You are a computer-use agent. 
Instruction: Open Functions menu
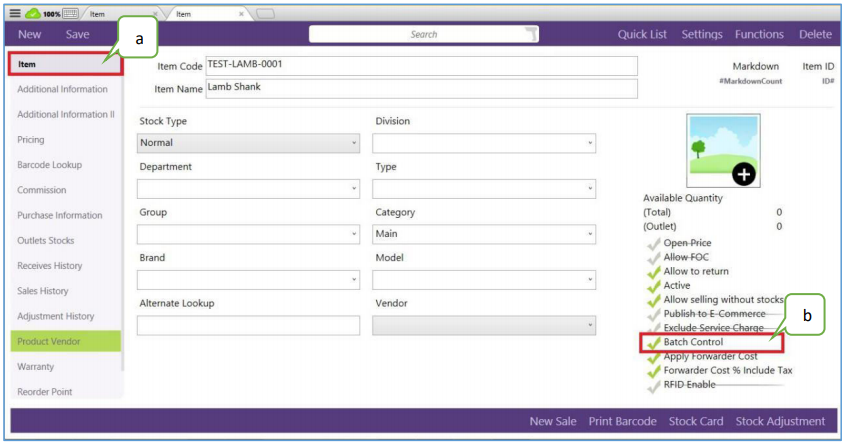pyautogui.click(x=759, y=34)
